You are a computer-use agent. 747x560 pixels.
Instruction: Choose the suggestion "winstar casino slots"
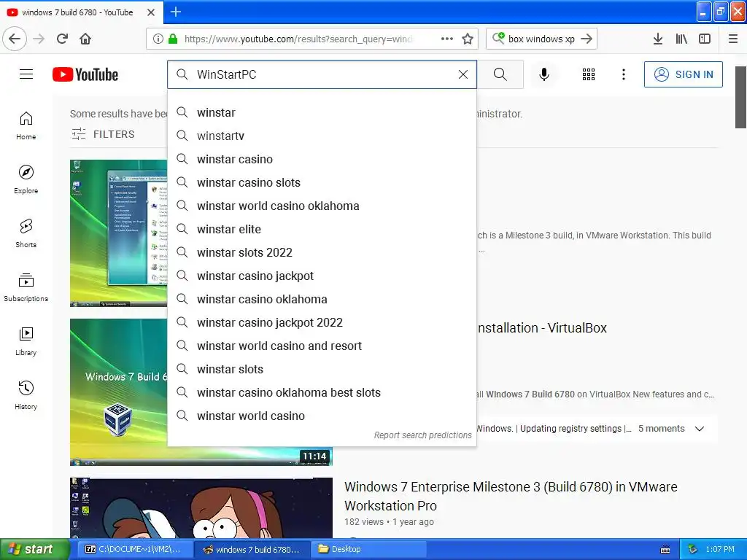322,182
